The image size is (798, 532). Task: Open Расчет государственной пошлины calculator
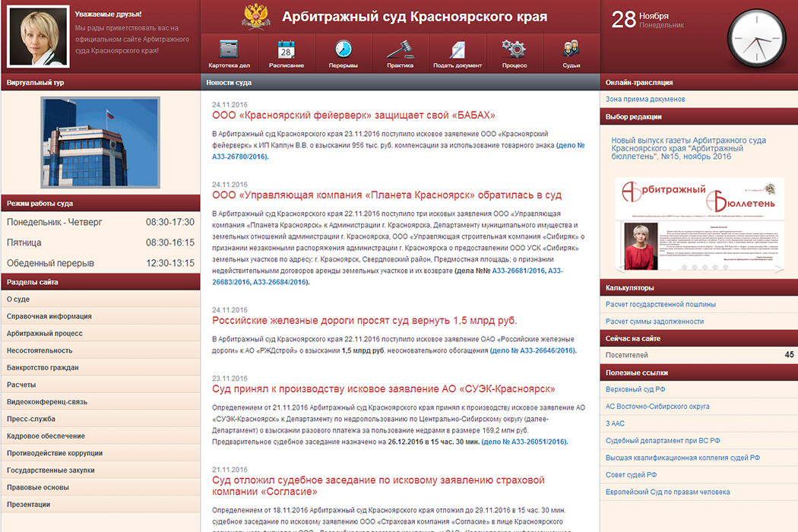point(660,305)
